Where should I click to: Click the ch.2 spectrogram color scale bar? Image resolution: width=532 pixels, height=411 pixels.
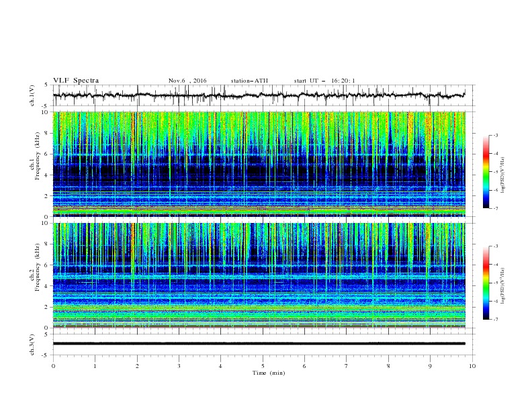[486, 283]
